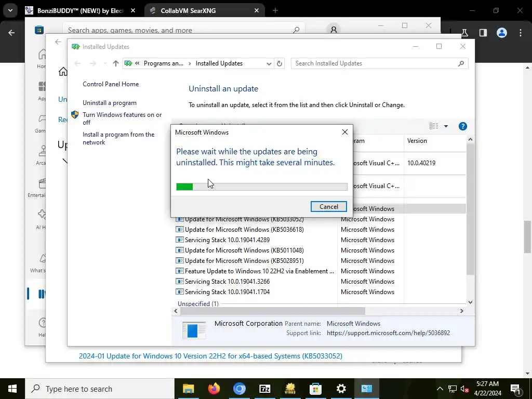Close the Microsoft Windows progress dialog
The image size is (532, 399).
pos(345,132)
